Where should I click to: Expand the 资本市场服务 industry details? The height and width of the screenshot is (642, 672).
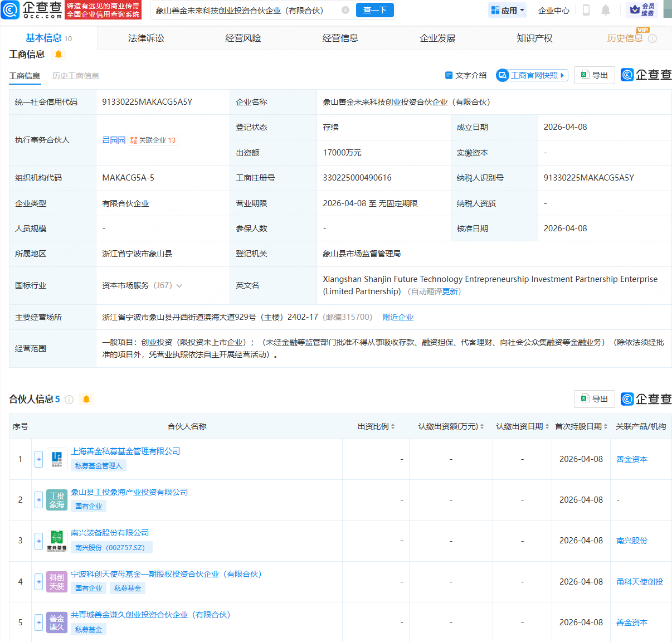[179, 285]
